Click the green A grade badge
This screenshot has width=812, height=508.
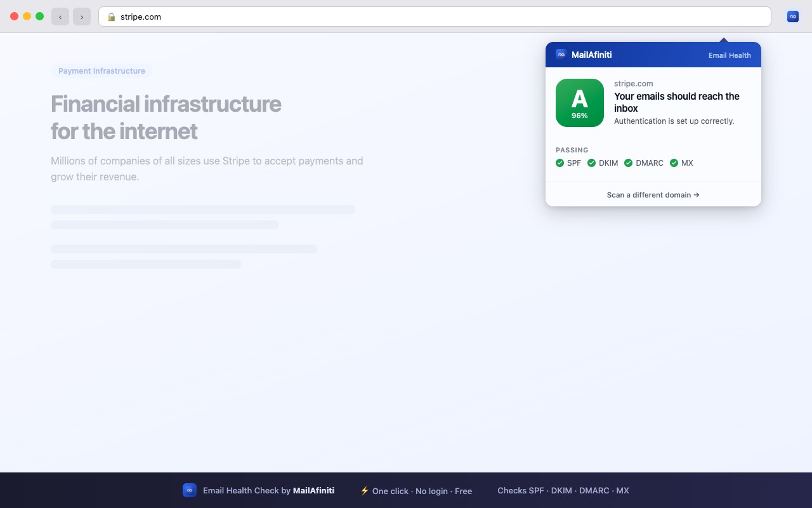pos(580,103)
